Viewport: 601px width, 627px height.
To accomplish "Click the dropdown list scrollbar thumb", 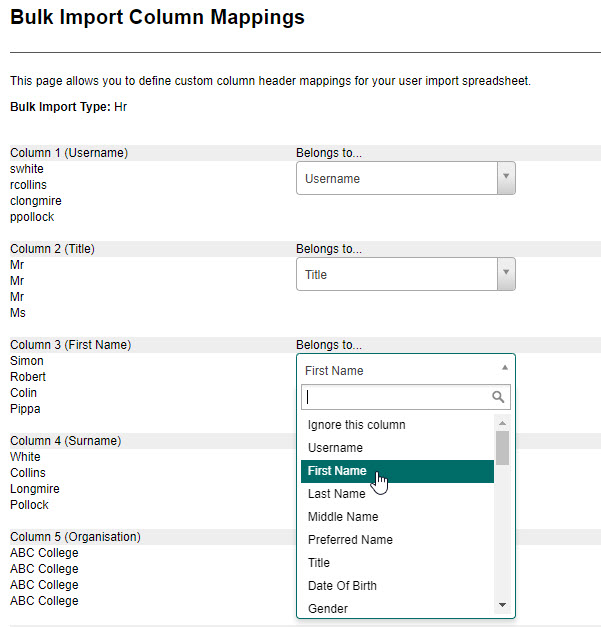I will 502,448.
